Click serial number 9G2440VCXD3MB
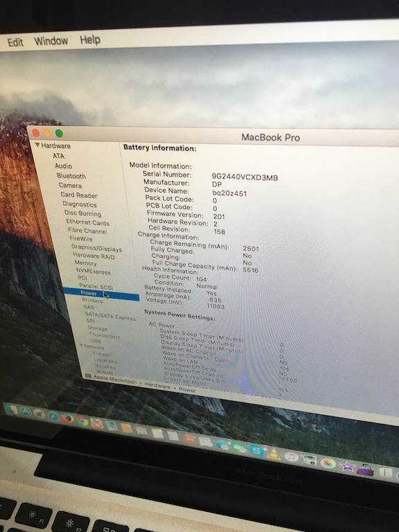Viewport: 399px width, 532px height. pos(245,177)
